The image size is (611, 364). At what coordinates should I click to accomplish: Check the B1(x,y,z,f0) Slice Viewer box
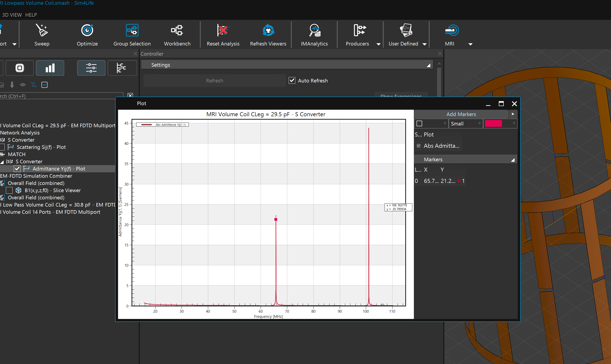(9, 190)
